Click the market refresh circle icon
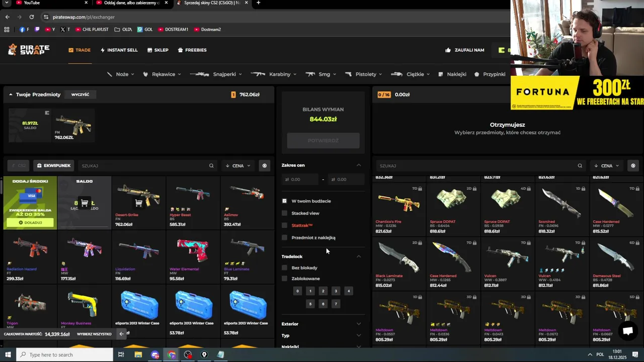Image resolution: width=644 pixels, height=362 pixels. 633,165
